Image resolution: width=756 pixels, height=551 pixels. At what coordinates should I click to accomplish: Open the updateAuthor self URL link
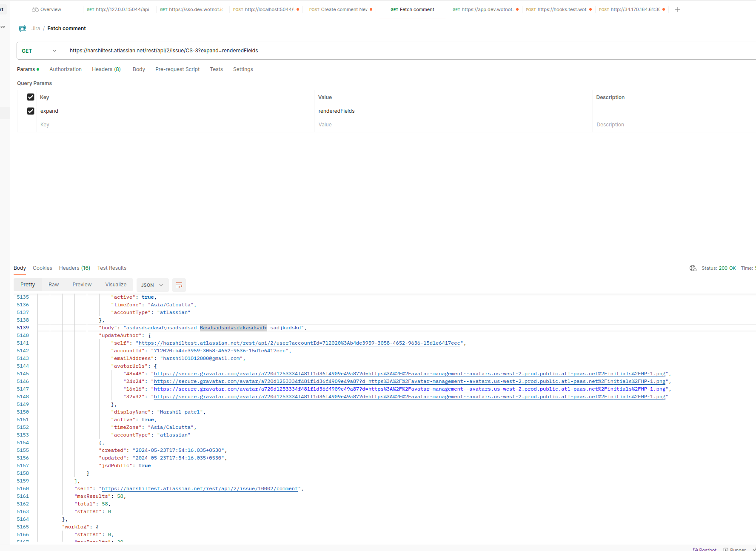[x=300, y=343]
